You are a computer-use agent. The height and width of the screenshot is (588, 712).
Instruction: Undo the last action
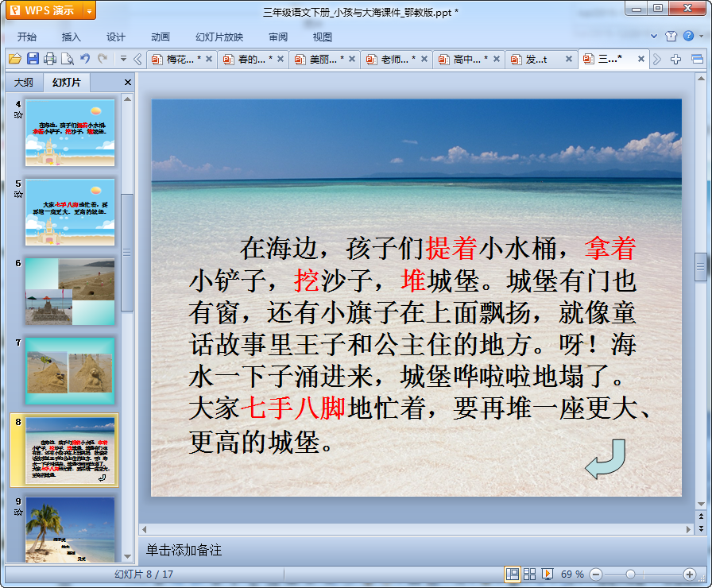tap(85, 59)
